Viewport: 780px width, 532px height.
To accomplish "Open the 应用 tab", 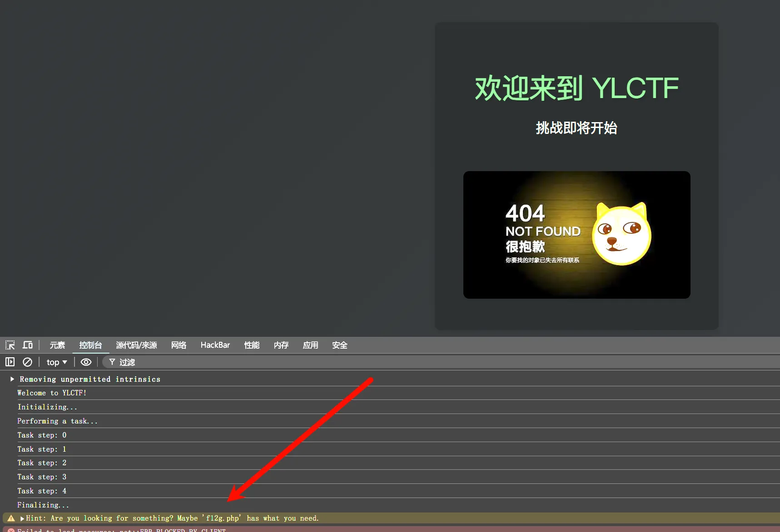I will pyautogui.click(x=310, y=345).
